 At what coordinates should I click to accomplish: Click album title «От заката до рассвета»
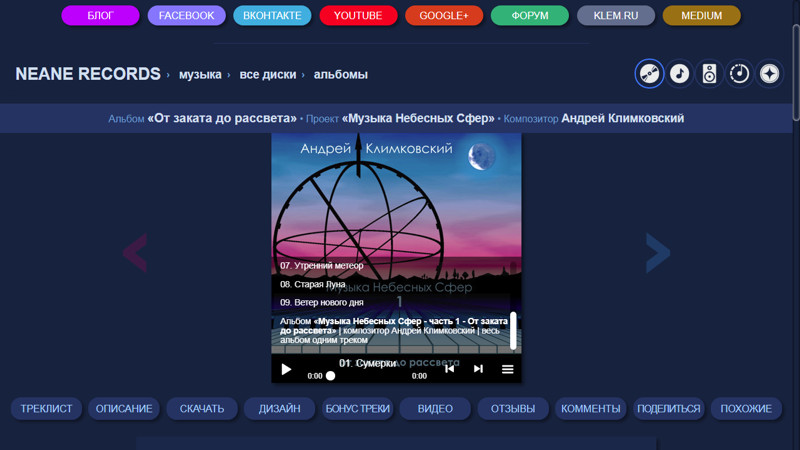[x=222, y=118]
